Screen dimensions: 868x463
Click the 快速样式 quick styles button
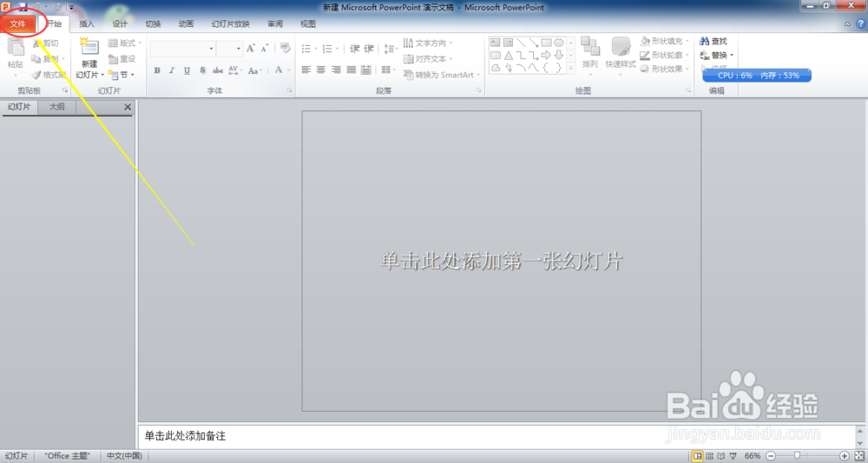[x=621, y=54]
